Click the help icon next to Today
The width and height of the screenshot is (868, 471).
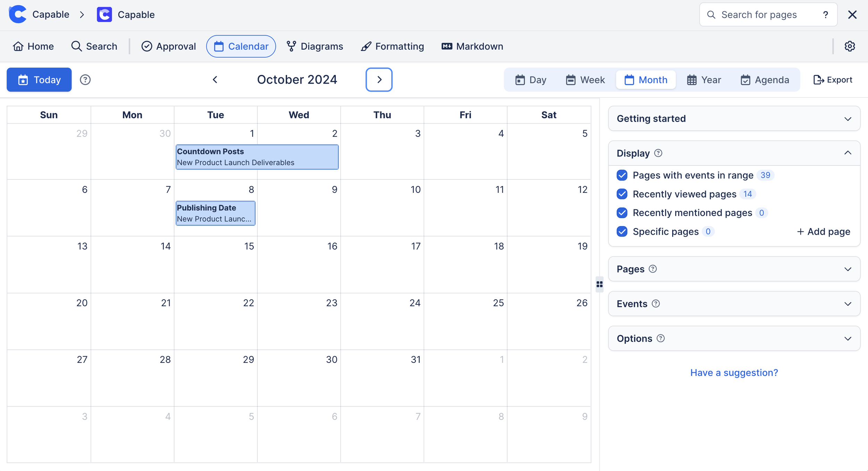click(85, 80)
